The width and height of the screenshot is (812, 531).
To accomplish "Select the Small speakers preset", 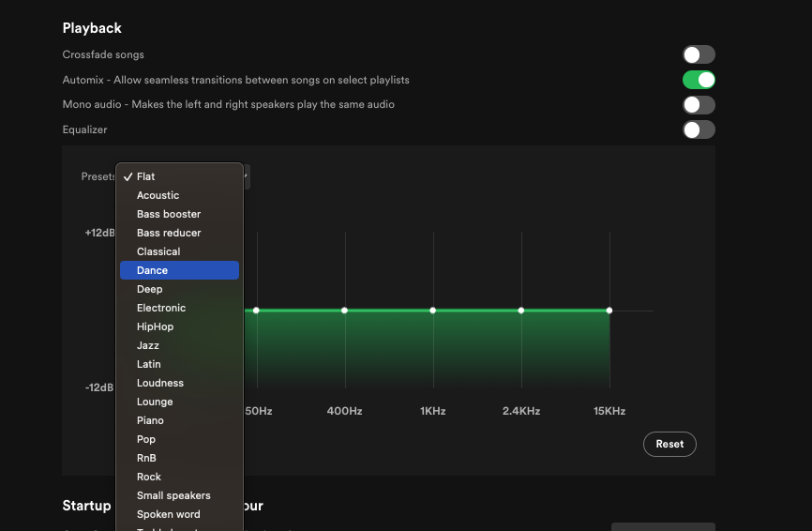I will pos(179,495).
